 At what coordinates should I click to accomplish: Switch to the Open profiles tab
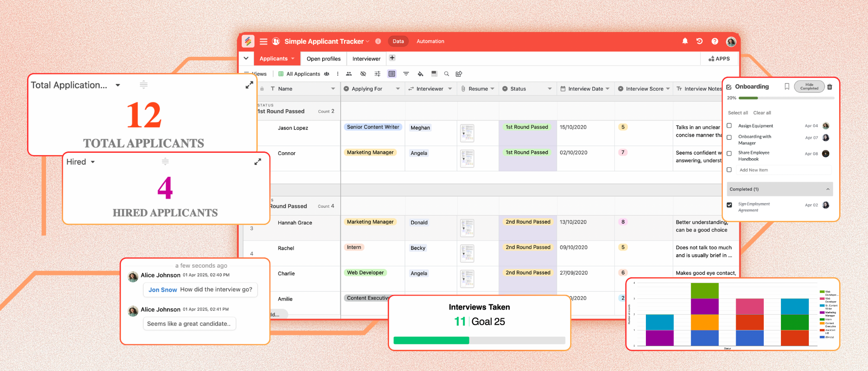pos(323,59)
